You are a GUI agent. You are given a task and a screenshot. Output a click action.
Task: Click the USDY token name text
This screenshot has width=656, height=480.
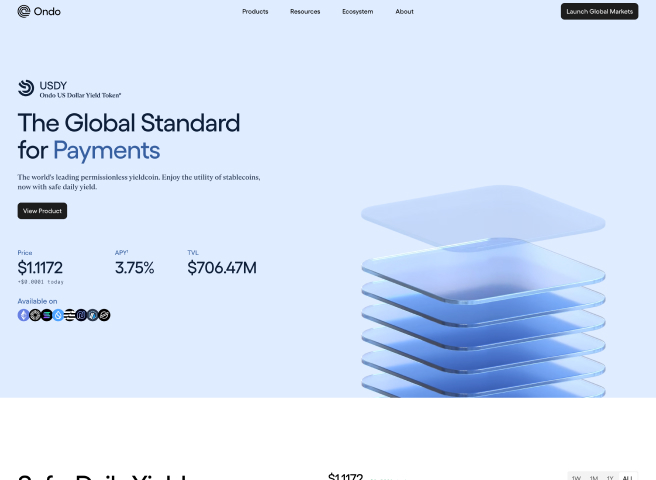click(53, 85)
